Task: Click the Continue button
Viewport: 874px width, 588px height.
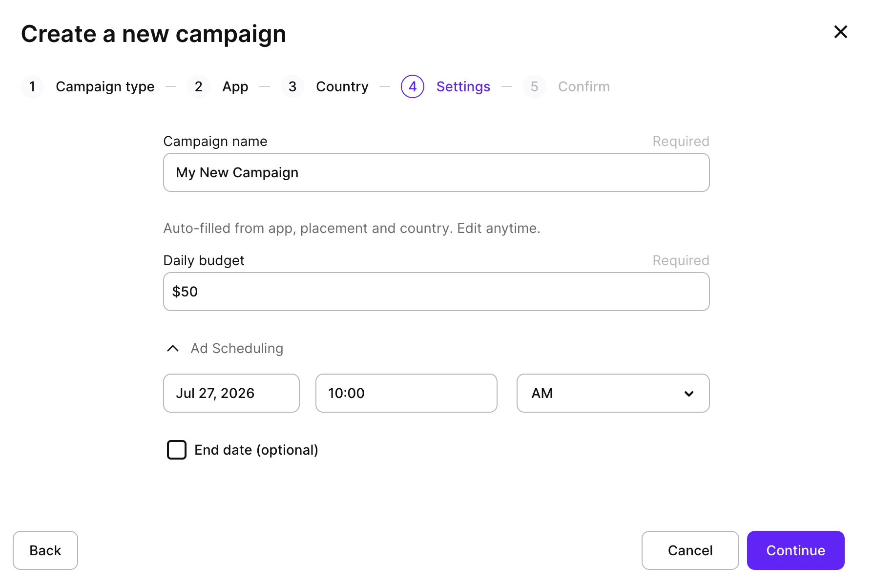Action: (x=795, y=550)
